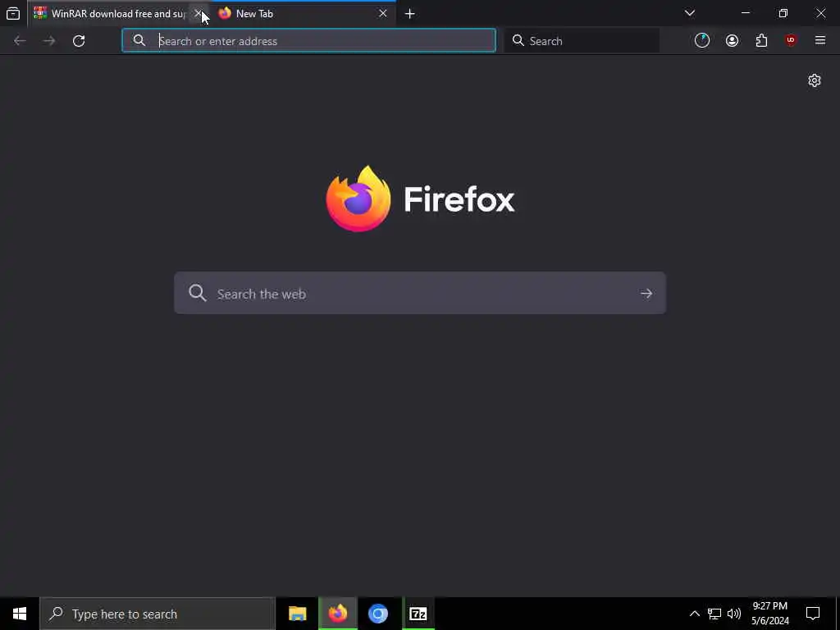Image resolution: width=840 pixels, height=630 pixels.
Task: Reload the current page
Action: coord(79,41)
